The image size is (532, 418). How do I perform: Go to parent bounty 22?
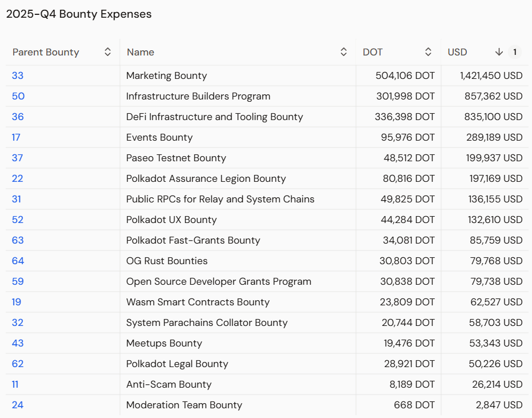(x=18, y=178)
